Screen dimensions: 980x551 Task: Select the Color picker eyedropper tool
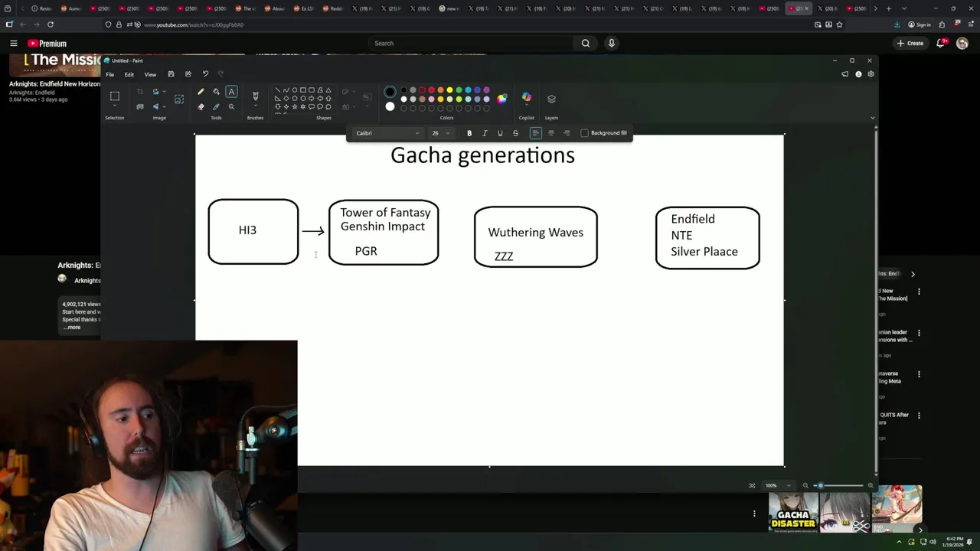(x=216, y=106)
